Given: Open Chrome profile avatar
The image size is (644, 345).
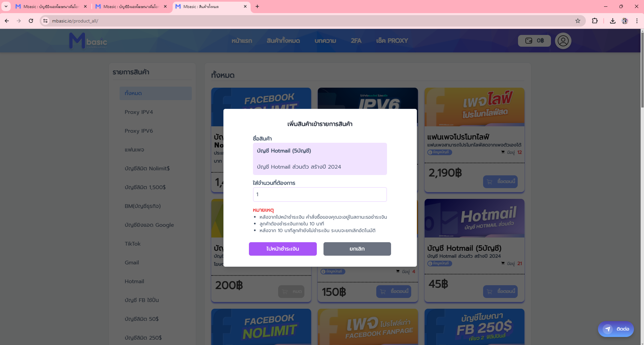Looking at the screenshot, I should point(625,21).
